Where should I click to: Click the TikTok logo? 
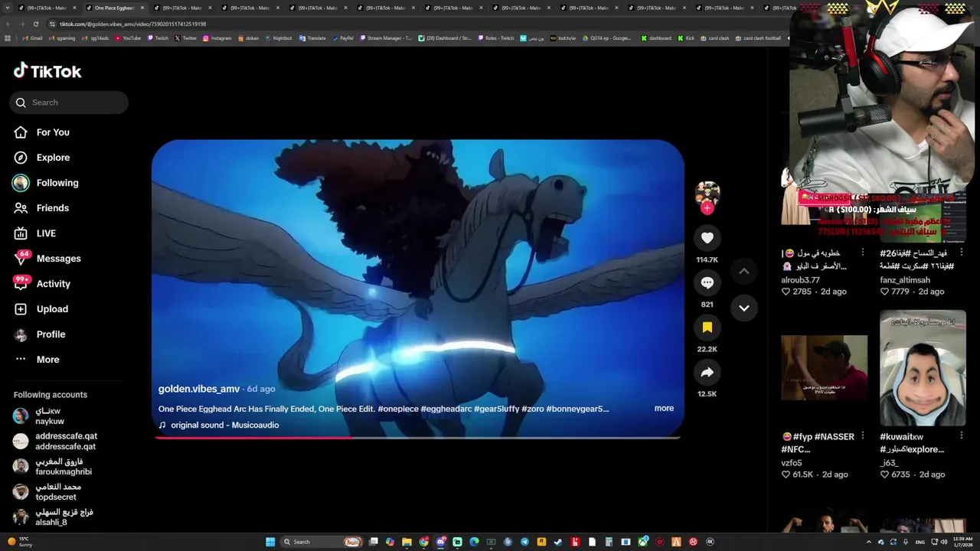(x=47, y=71)
